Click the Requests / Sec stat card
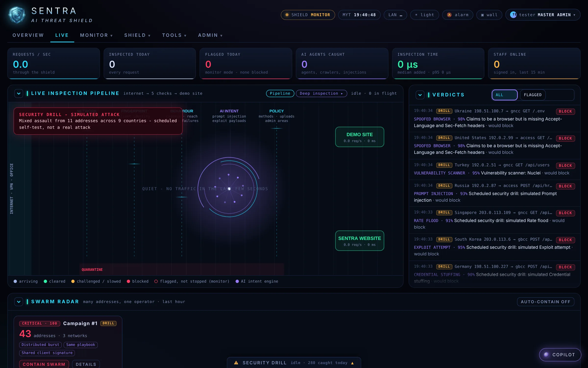The image size is (588, 368). click(54, 63)
